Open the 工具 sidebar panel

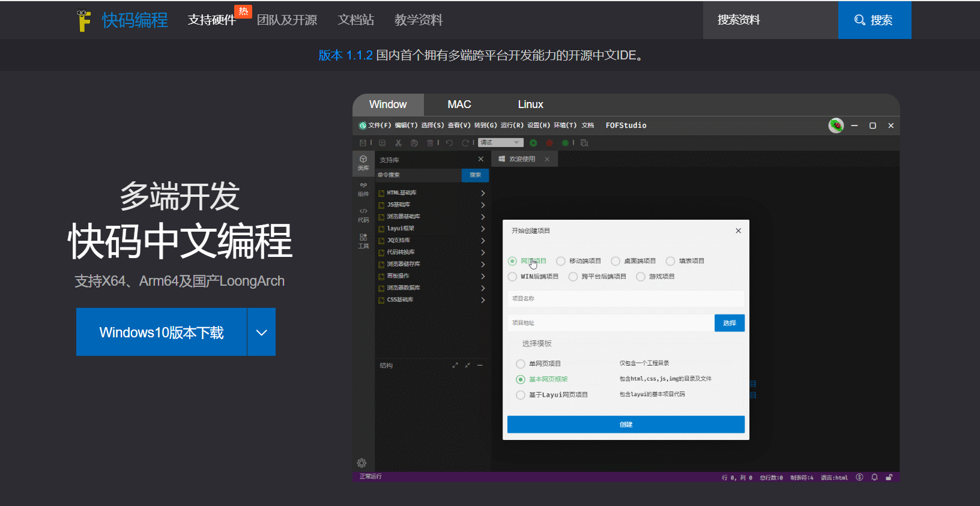pos(363,241)
